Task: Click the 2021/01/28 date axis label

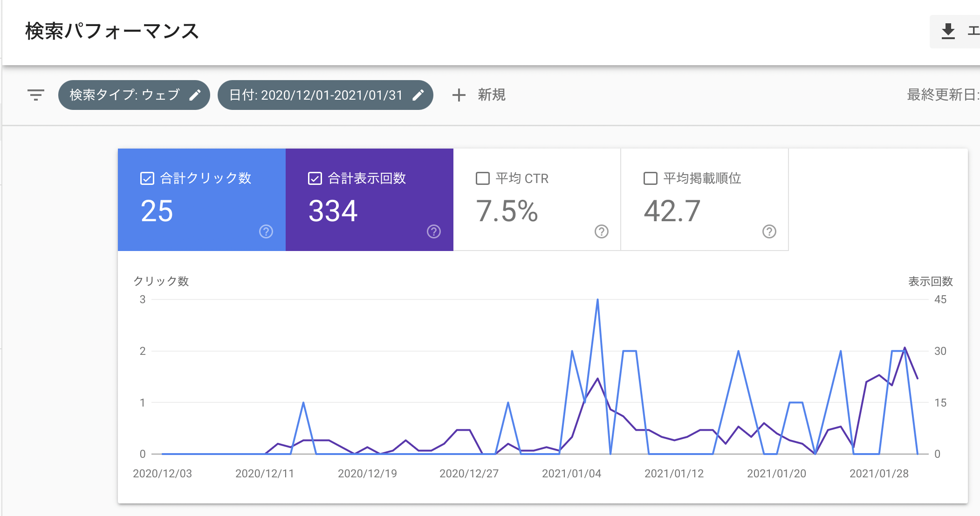Action: [879, 474]
